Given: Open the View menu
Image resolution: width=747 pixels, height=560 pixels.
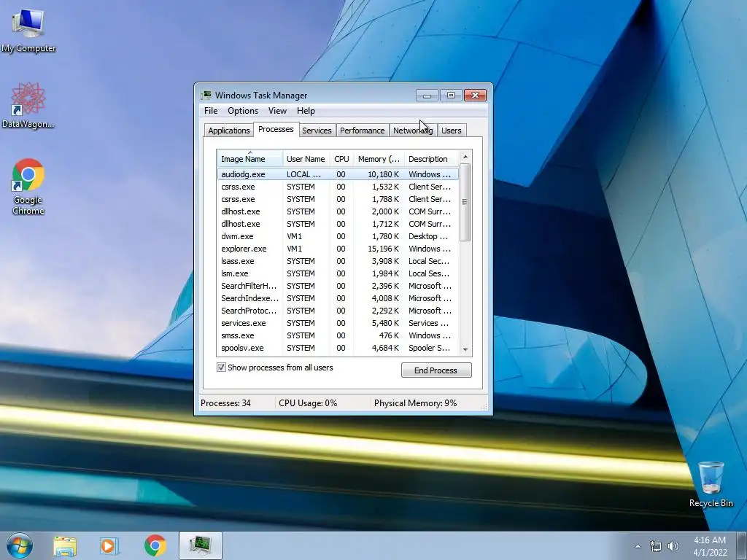Looking at the screenshot, I should pos(277,111).
